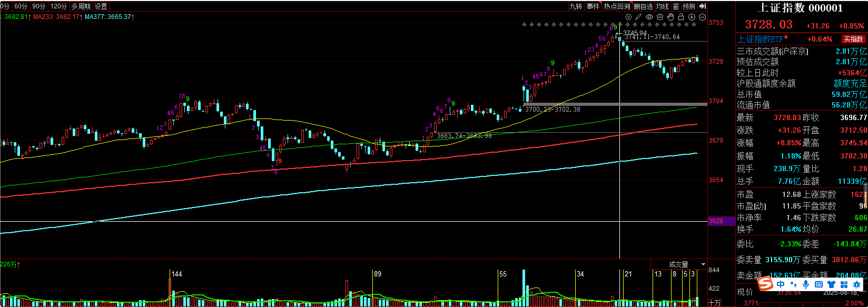The image size is (868, 307).
Task: Zoom in with the plus circle icon
Action: [692, 17]
